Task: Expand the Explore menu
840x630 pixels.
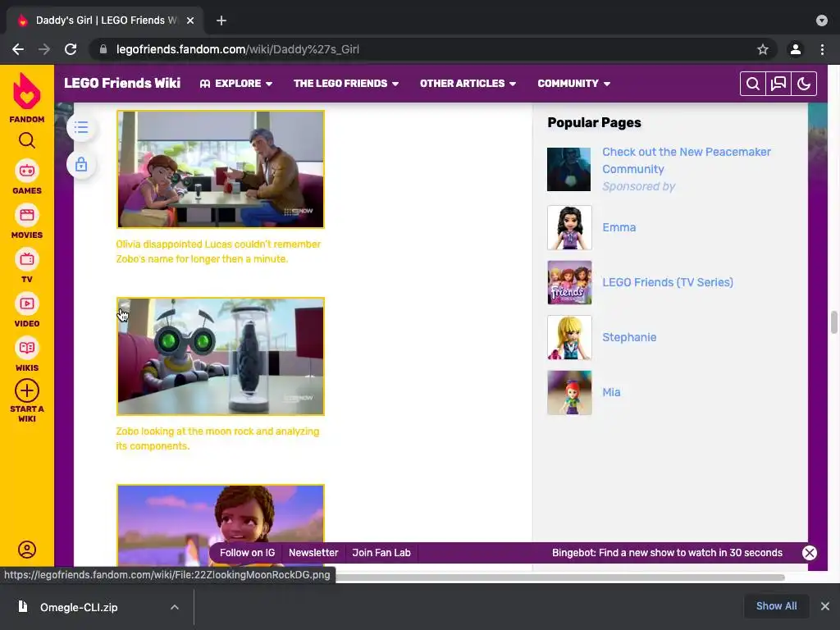Action: coord(236,84)
